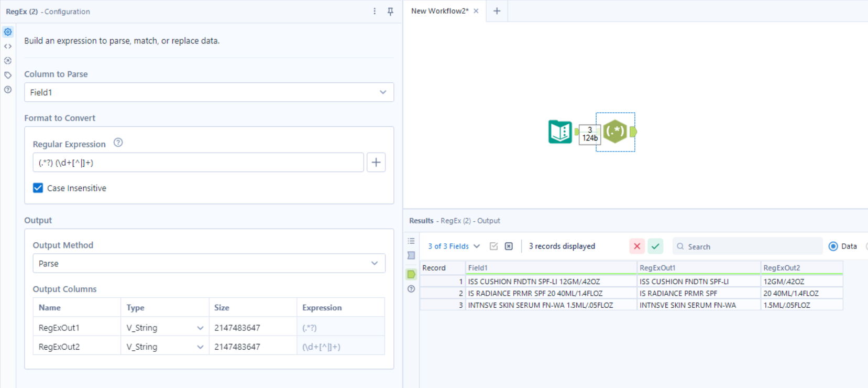
Task: Add a new workflow tab
Action: (497, 11)
